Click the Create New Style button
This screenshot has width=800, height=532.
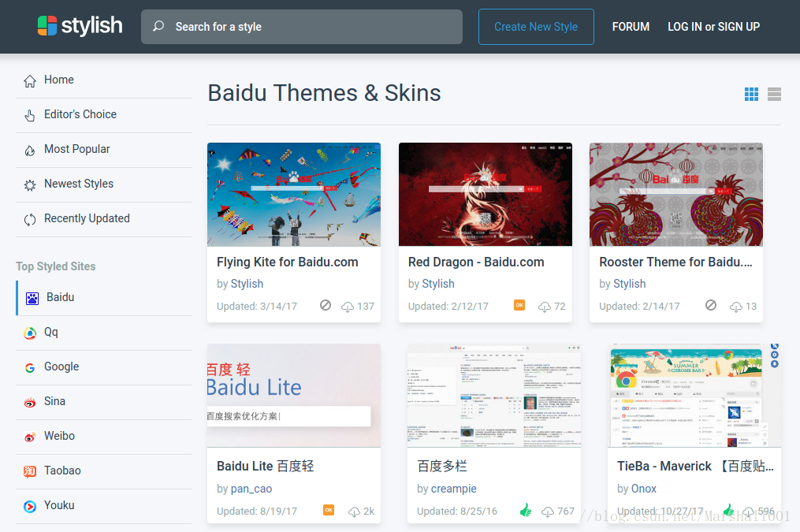point(536,27)
